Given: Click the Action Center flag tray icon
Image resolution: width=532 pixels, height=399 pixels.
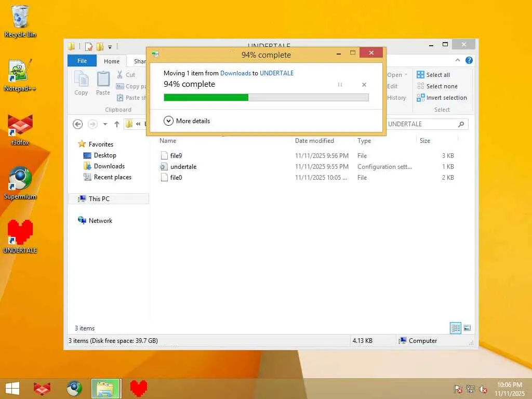Looking at the screenshot, I should tap(458, 389).
